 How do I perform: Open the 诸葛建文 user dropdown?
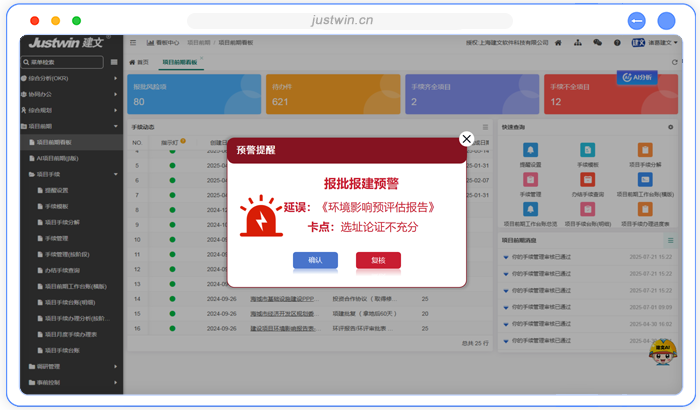coord(665,43)
